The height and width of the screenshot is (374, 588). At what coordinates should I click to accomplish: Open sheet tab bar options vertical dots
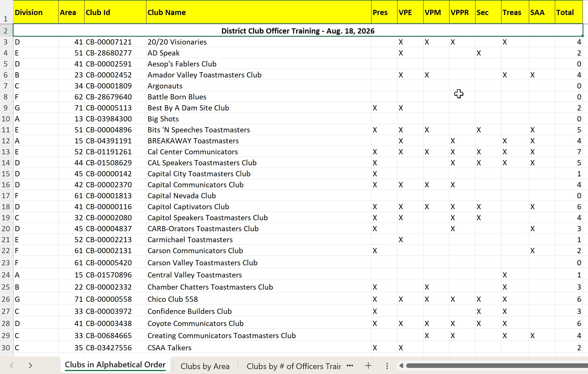[387, 366]
